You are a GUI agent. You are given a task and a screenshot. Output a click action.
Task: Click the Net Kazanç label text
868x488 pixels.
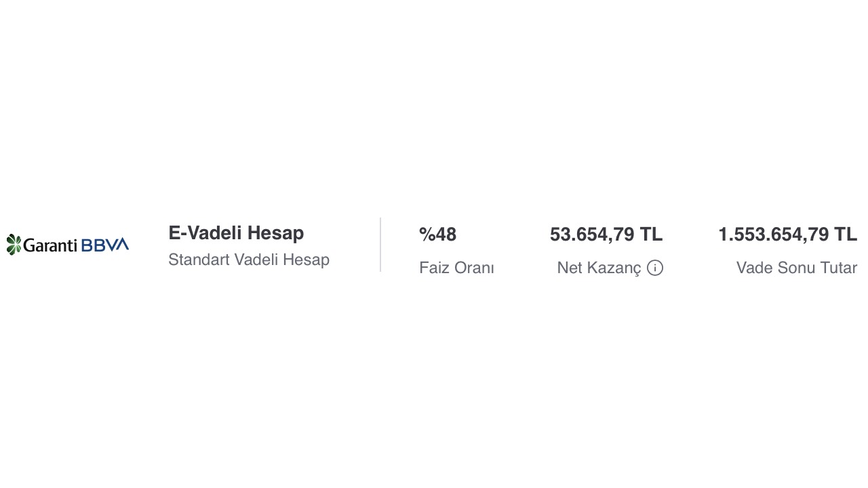click(599, 268)
